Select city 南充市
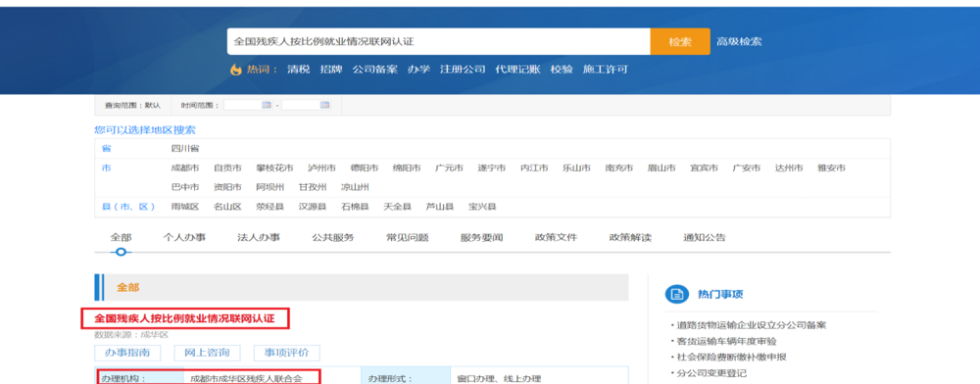The image size is (980, 384). coord(619,168)
